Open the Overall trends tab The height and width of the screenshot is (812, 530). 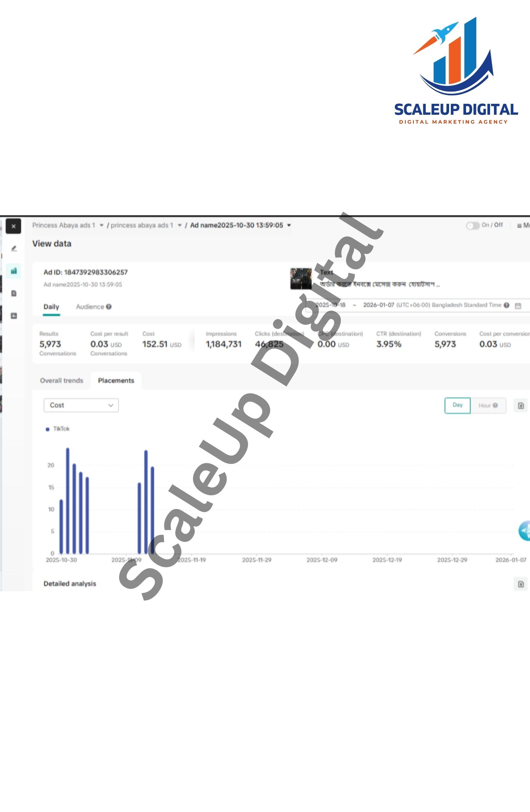[61, 380]
